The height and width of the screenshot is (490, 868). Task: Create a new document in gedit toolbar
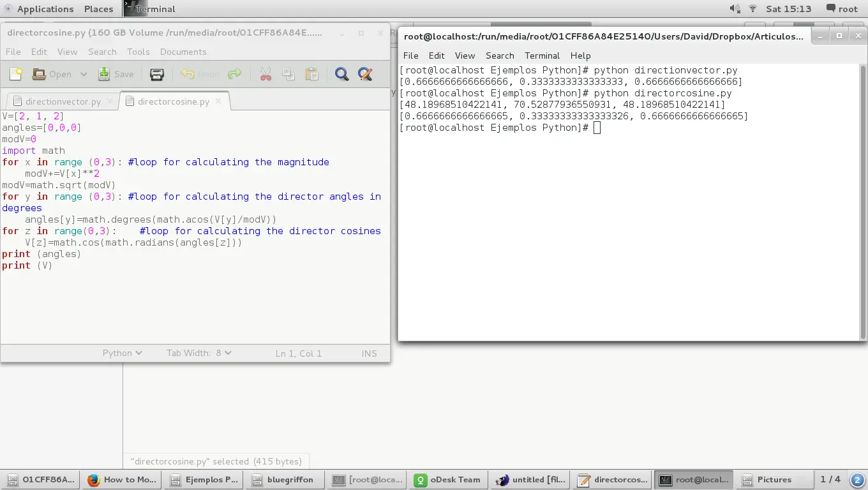pos(16,74)
